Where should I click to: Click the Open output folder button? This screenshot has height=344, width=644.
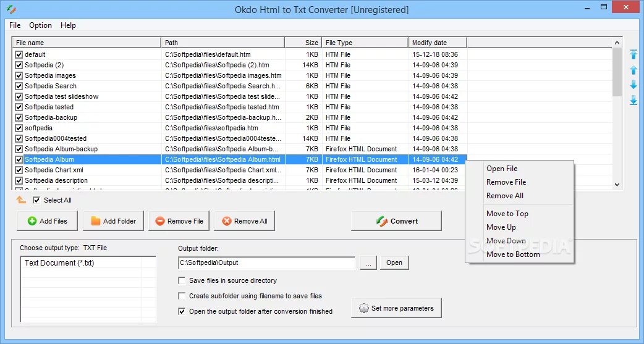(394, 262)
